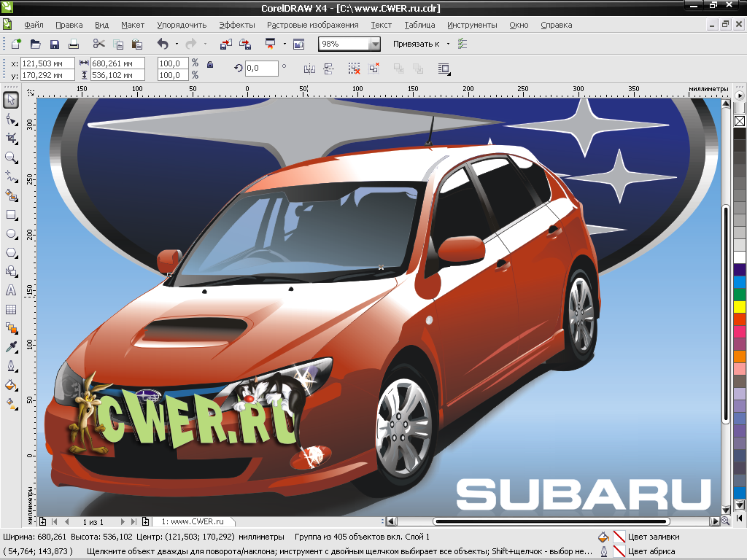Expand the Привязать к dropdown
Image resolution: width=747 pixels, height=560 pixels.
448,44
